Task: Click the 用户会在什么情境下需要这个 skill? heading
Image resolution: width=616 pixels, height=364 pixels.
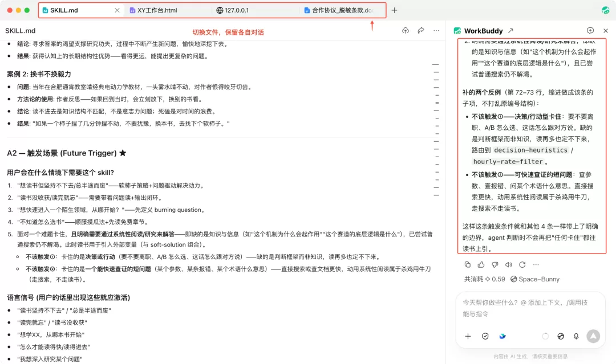Action: point(60,173)
